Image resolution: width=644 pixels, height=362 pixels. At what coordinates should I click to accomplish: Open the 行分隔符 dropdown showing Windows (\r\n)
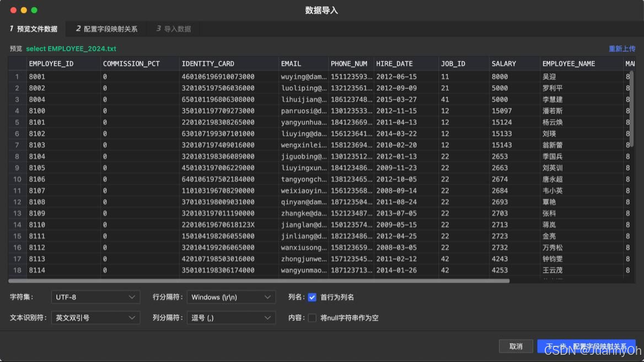click(x=231, y=297)
